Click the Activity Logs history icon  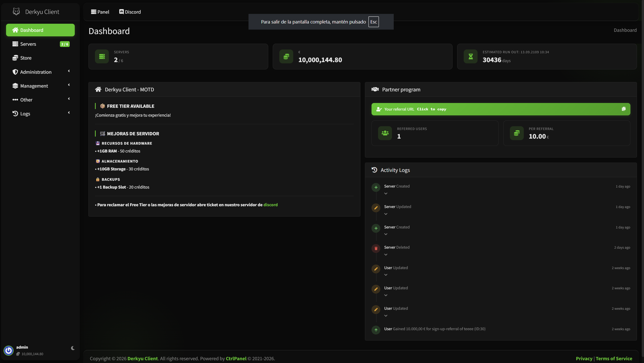374,170
